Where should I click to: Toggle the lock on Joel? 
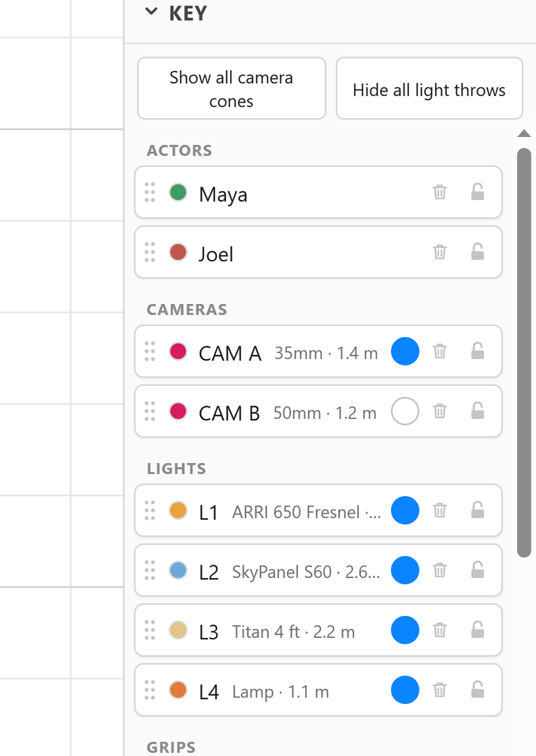coord(478,252)
